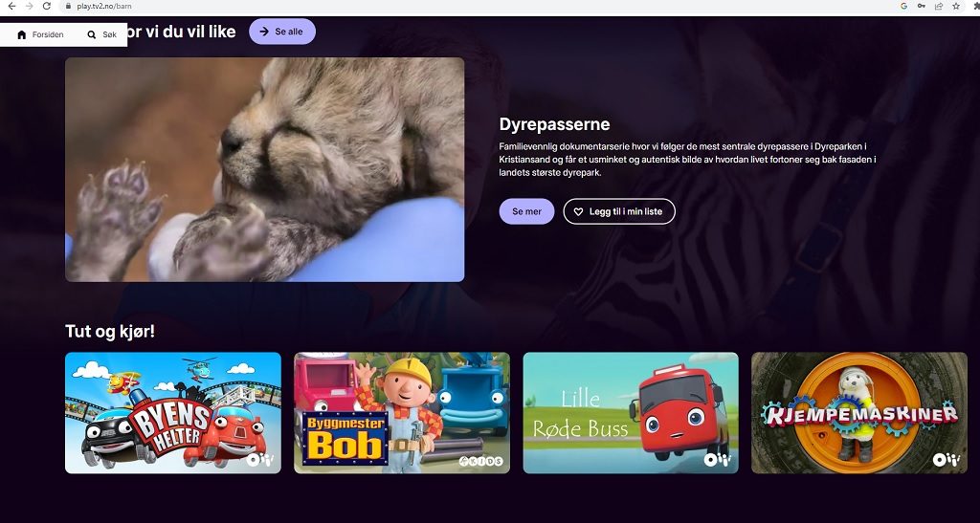Open the Lille Røde Buss thumbnail
The image size is (980, 523).
[x=631, y=412]
